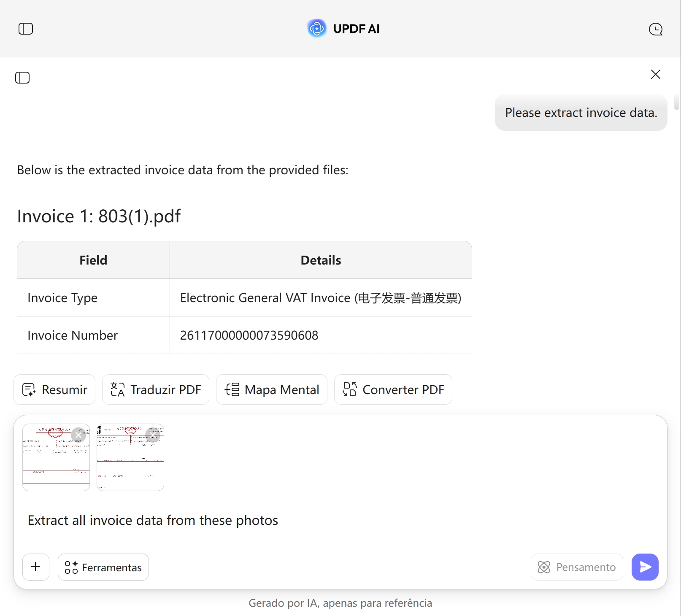The height and width of the screenshot is (616, 681).
Task: Dismiss the chat panel with X
Action: (x=655, y=74)
